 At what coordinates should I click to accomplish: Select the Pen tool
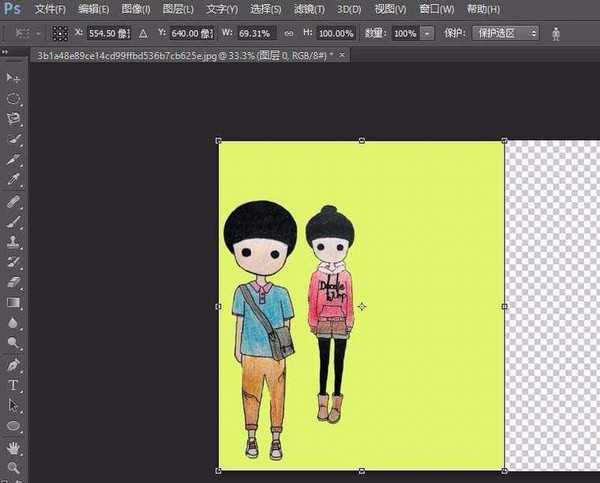(x=14, y=364)
